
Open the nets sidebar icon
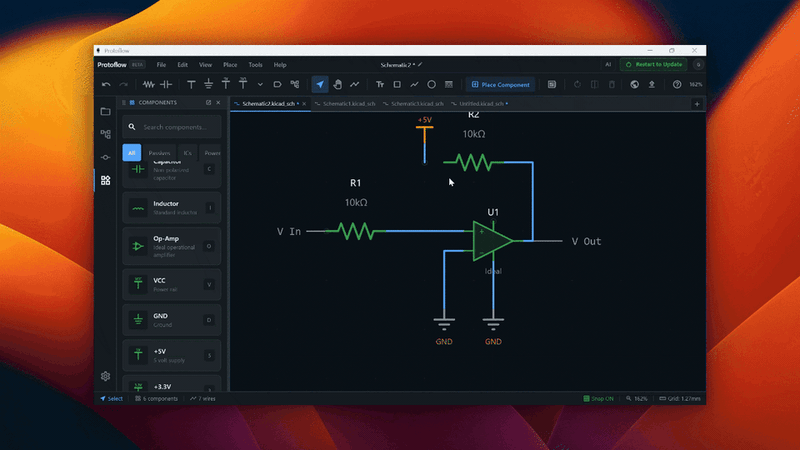[x=106, y=157]
